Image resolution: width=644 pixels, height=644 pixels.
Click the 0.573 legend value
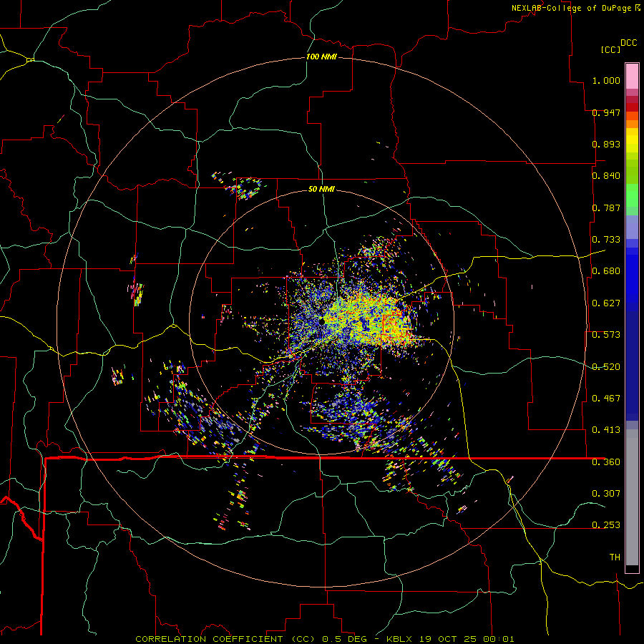tap(606, 335)
